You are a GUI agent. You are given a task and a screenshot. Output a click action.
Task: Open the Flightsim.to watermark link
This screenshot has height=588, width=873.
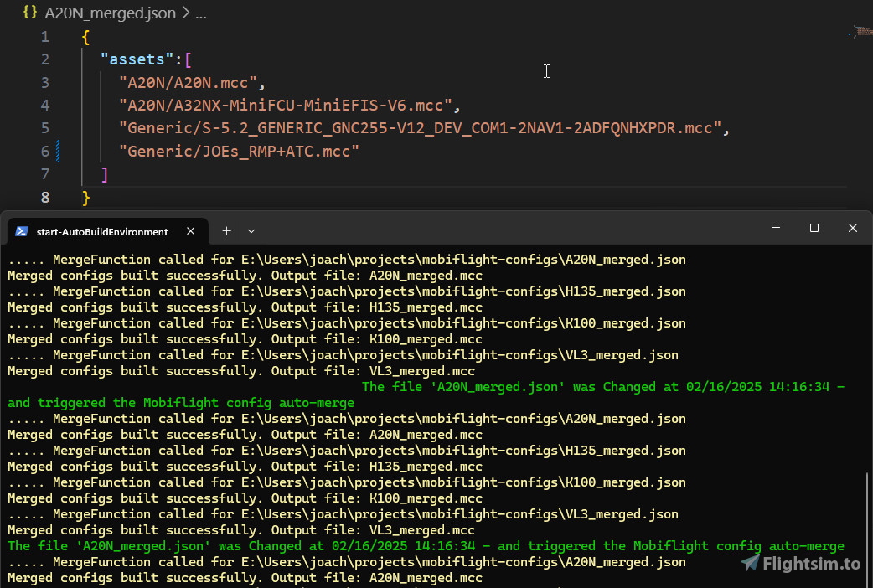point(810,564)
